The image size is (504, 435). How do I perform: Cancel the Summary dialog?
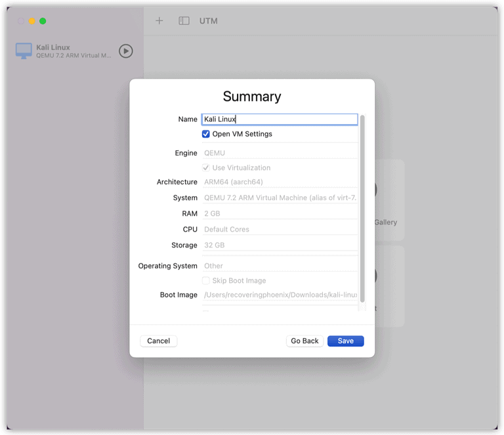(x=158, y=341)
